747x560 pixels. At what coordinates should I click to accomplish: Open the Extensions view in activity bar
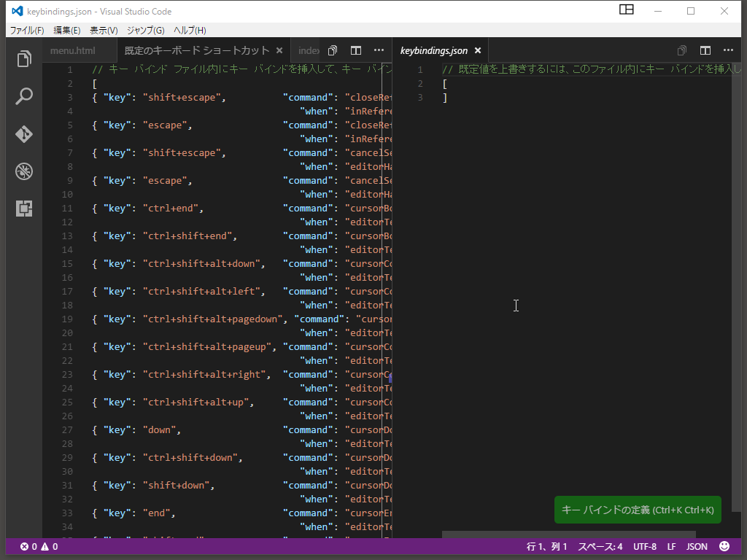(x=24, y=209)
